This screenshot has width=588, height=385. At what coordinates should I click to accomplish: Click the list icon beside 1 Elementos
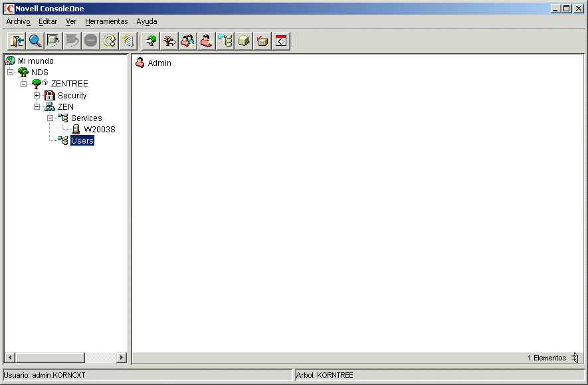click(575, 358)
